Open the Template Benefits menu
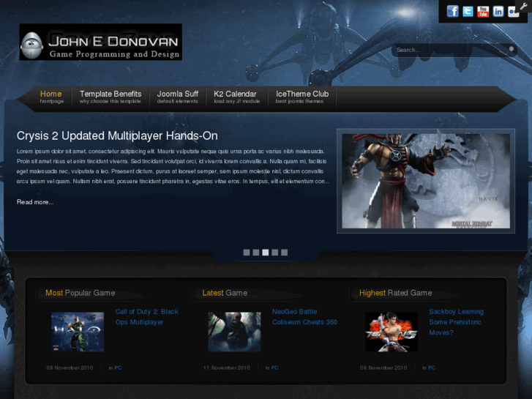 pyautogui.click(x=110, y=97)
